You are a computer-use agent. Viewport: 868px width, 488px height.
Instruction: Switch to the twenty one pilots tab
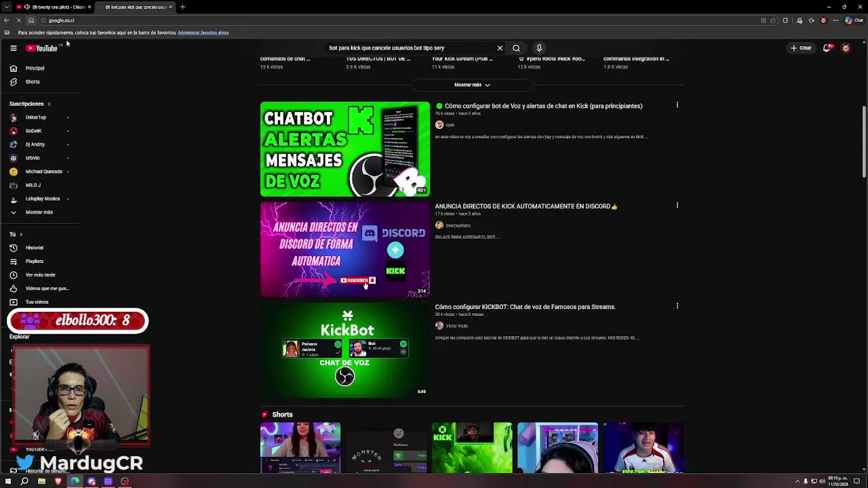coord(53,7)
